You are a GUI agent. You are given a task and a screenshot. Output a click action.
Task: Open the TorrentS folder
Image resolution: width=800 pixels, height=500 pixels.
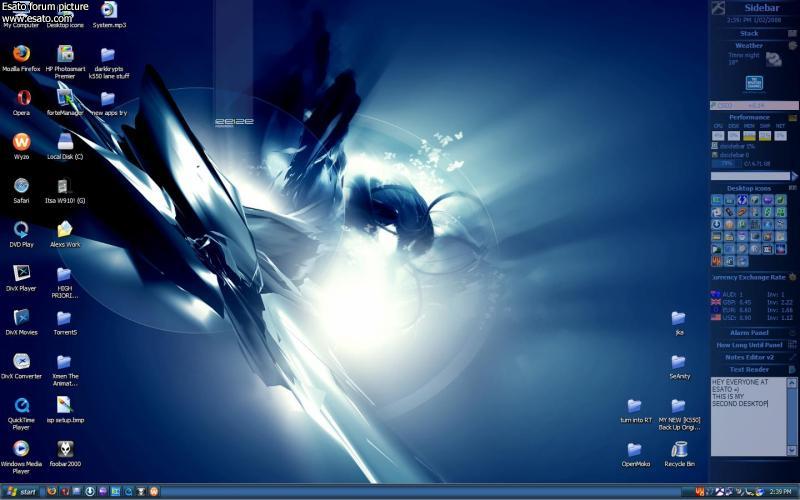coord(65,322)
